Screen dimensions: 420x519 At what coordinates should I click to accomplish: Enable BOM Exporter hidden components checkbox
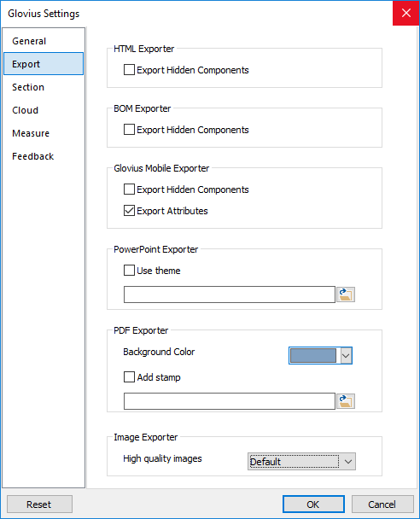point(129,130)
